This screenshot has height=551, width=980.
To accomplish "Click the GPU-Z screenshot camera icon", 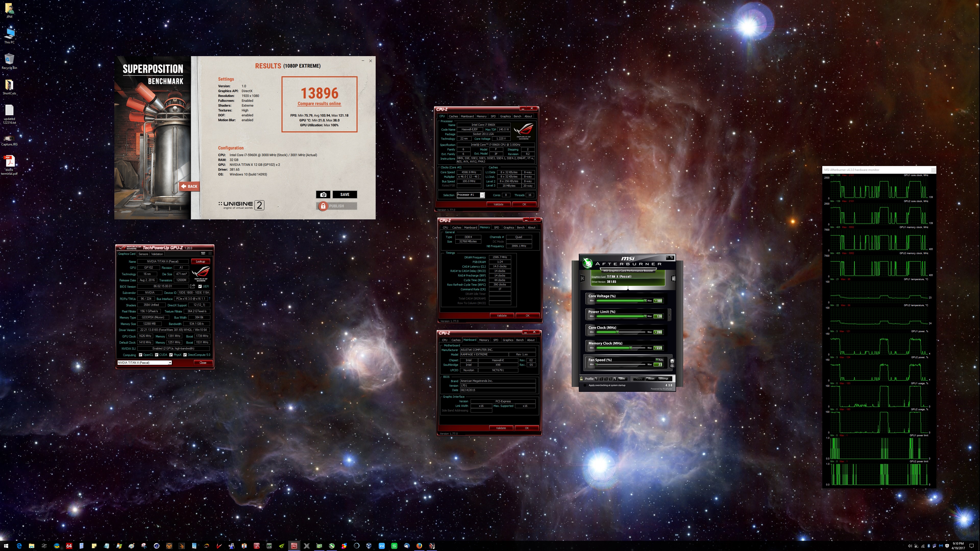I will pos(203,253).
